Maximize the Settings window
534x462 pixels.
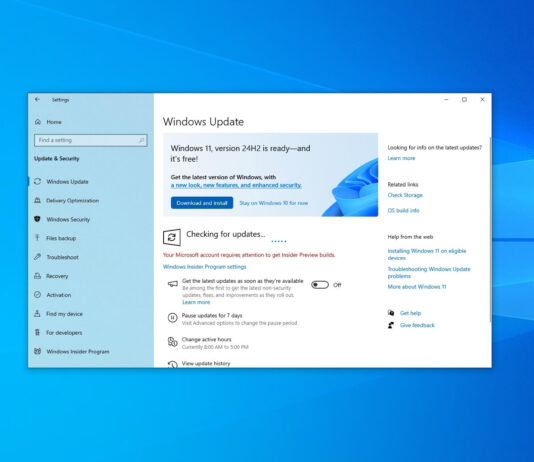click(x=464, y=99)
